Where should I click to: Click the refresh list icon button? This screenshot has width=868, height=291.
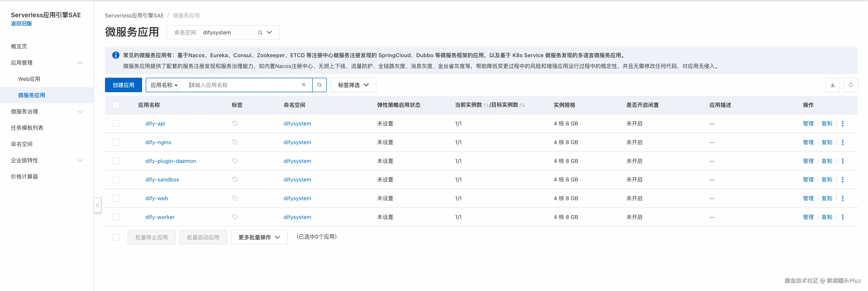[x=851, y=85]
